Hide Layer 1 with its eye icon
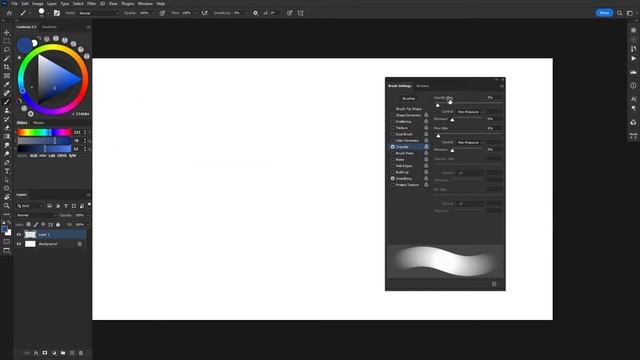The height and width of the screenshot is (360, 640). (x=19, y=235)
